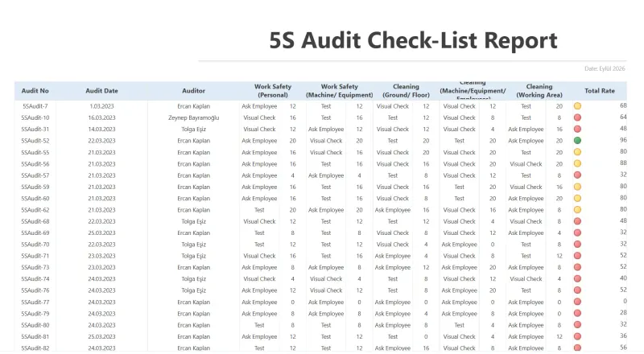Click the Cleaning (Ground/ Floor) column header
The height and width of the screenshot is (354, 644).
406,91
